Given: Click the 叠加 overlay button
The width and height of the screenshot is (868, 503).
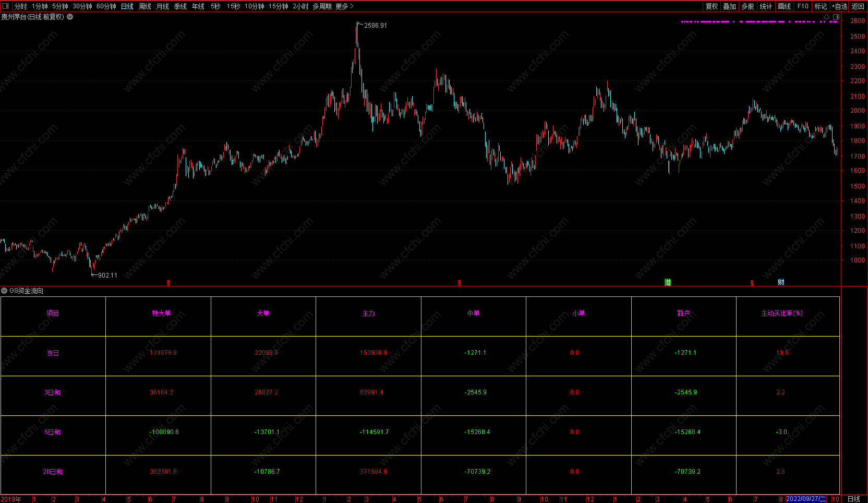Looking at the screenshot, I should [729, 6].
